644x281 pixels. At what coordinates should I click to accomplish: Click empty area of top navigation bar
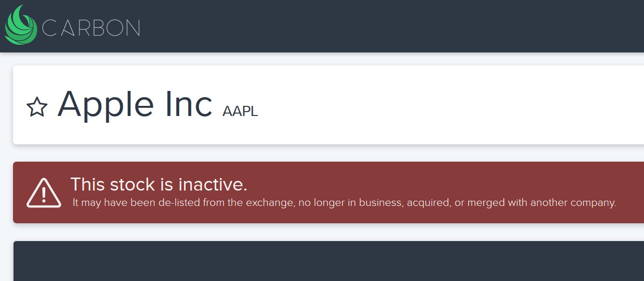[385, 26]
